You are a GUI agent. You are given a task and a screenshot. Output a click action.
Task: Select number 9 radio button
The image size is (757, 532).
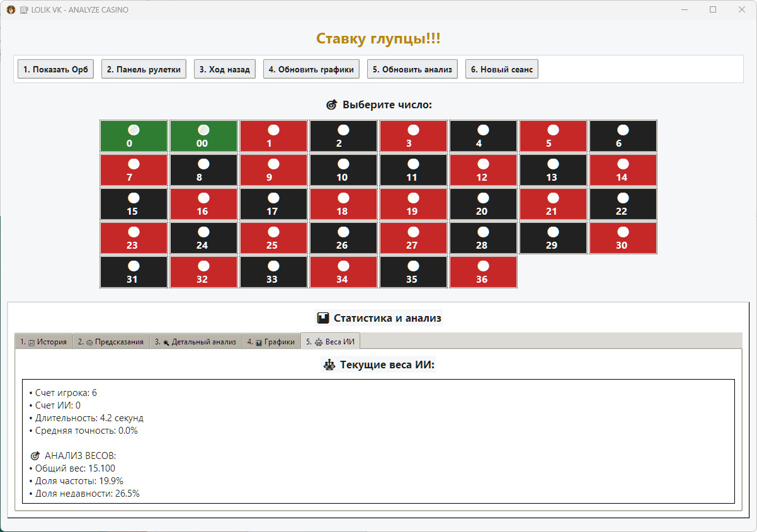[x=273, y=170]
